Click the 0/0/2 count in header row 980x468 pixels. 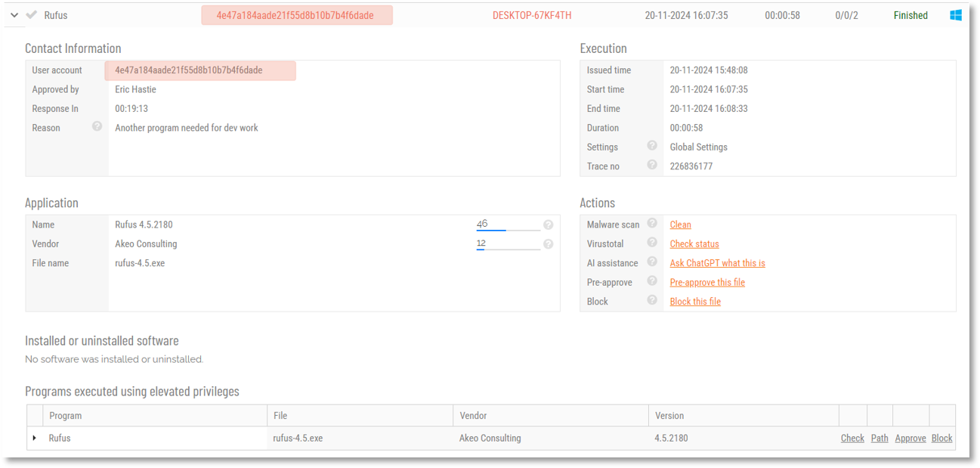(x=846, y=15)
